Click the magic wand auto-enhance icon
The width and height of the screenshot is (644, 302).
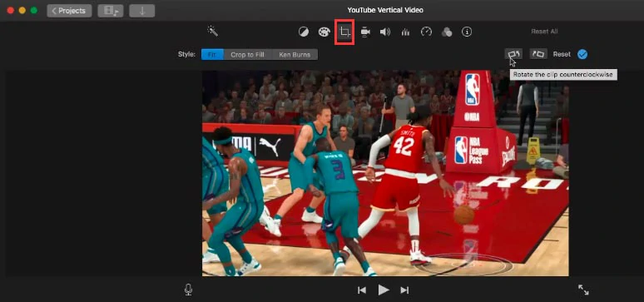212,32
